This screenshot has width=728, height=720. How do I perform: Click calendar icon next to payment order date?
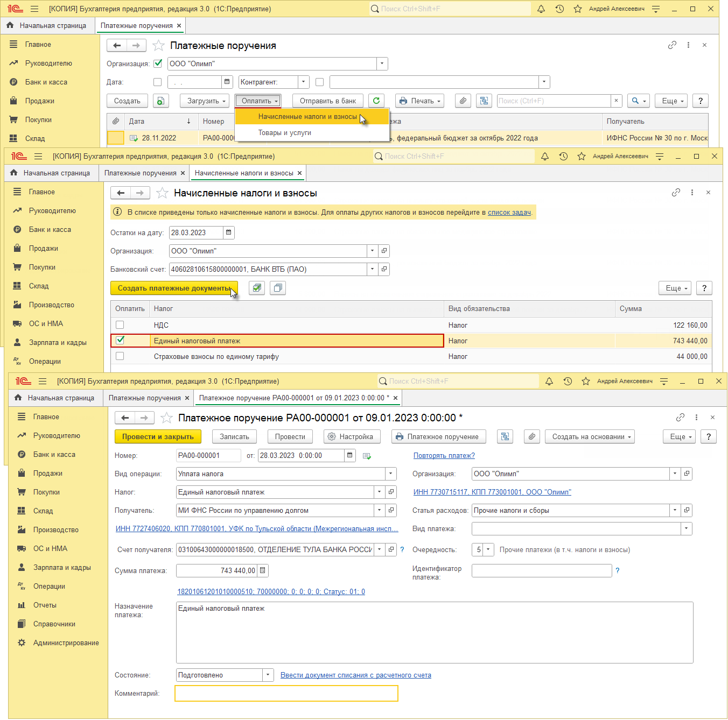pos(350,455)
